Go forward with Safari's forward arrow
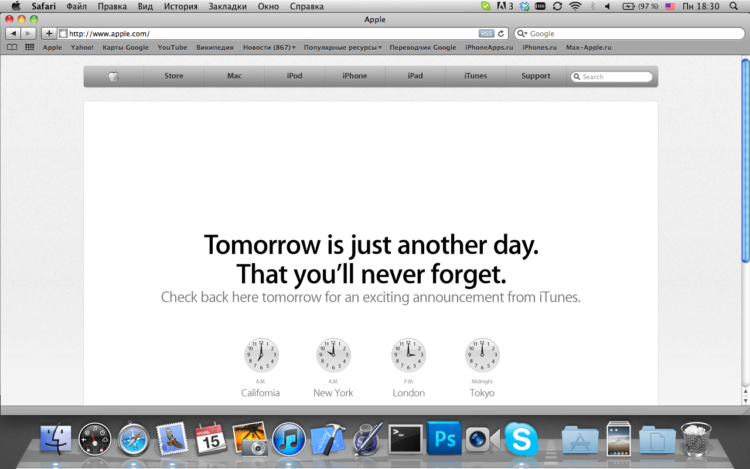The height and width of the screenshot is (469, 750). (28, 33)
